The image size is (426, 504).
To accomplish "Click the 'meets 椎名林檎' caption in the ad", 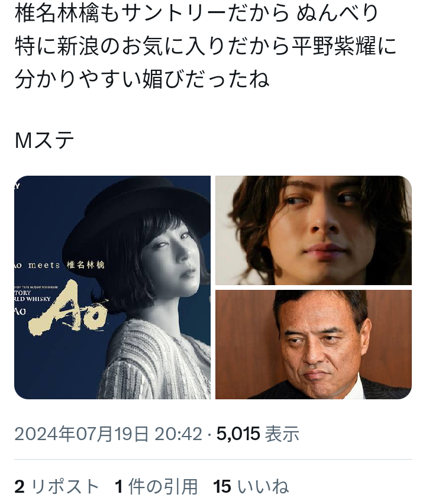I will pos(66,265).
